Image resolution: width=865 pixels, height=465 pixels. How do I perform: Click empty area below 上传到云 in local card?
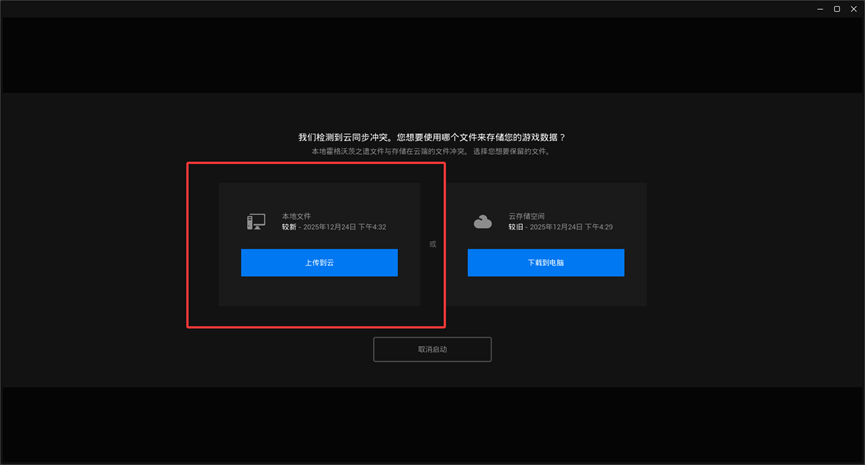tap(319, 291)
